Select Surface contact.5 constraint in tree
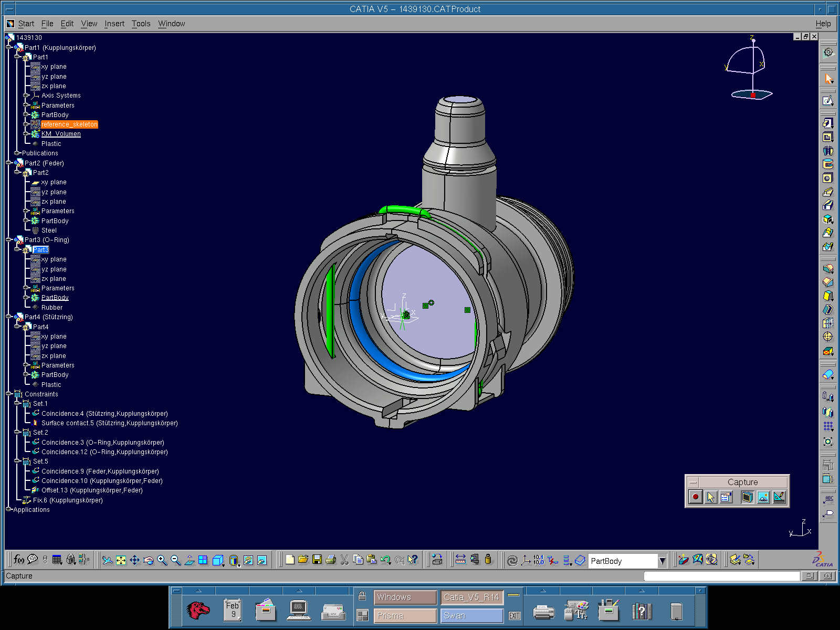 point(109,423)
